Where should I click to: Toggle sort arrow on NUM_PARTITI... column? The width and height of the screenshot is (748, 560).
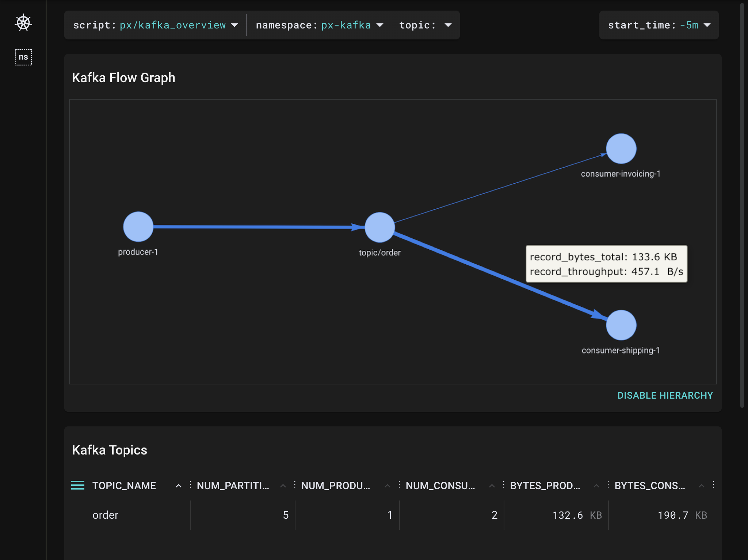coord(283,486)
